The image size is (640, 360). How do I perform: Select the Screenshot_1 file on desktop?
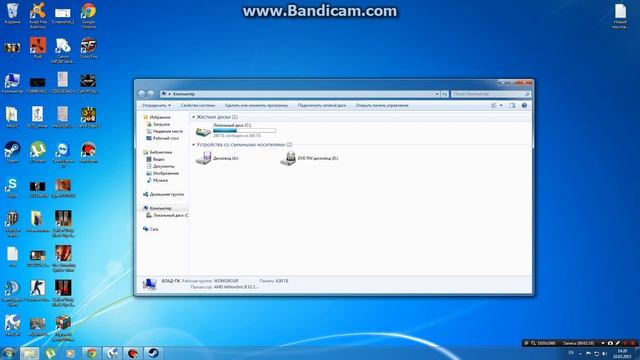click(63, 15)
